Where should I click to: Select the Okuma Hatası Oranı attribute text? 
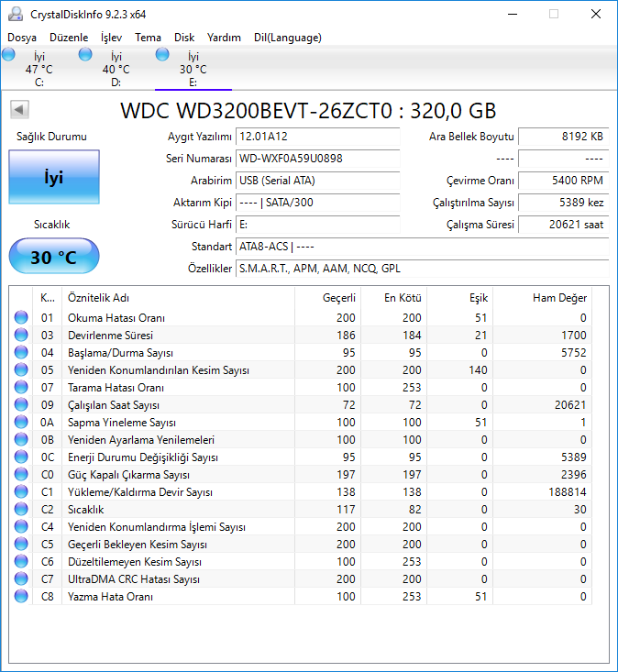tap(116, 318)
